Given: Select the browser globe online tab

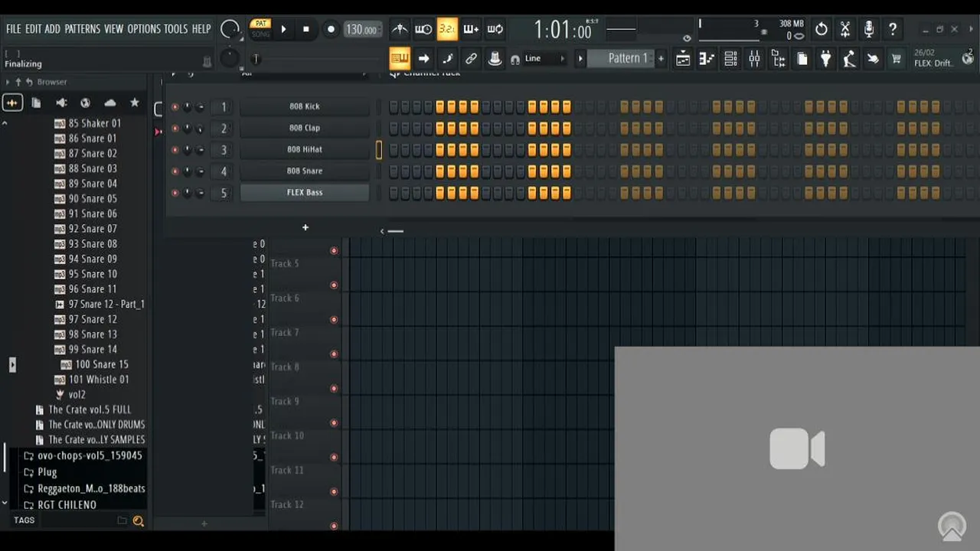Looking at the screenshot, I should click(x=86, y=103).
